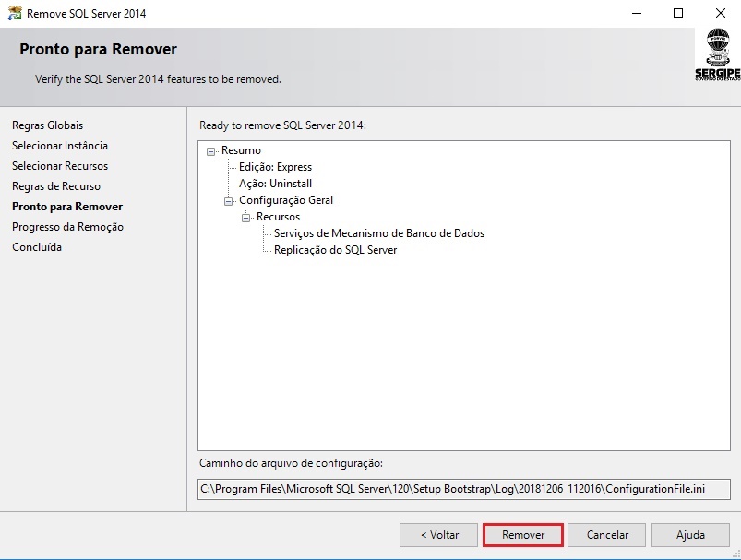Select Serviços de Mecanismo de Banco de Dados

(378, 233)
